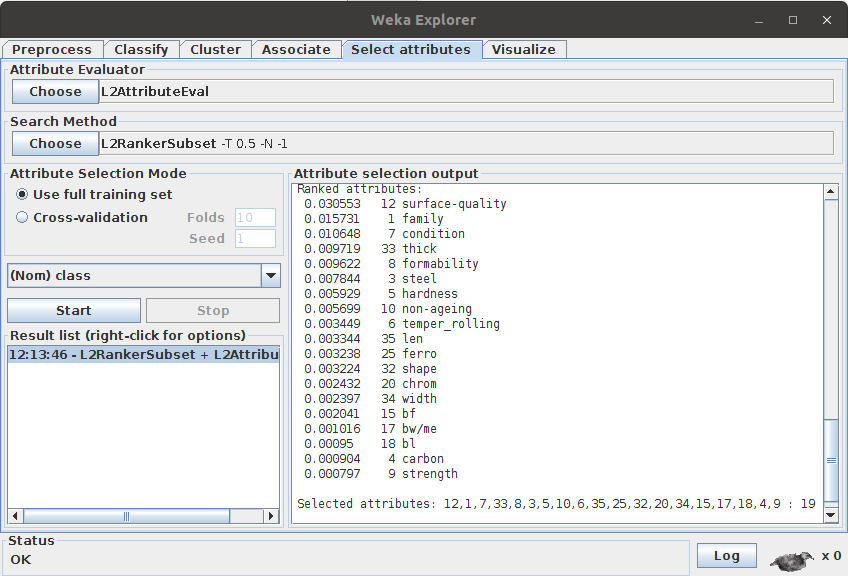Click the Seed input field
Viewport: 848px width, 576px height.
click(x=255, y=239)
